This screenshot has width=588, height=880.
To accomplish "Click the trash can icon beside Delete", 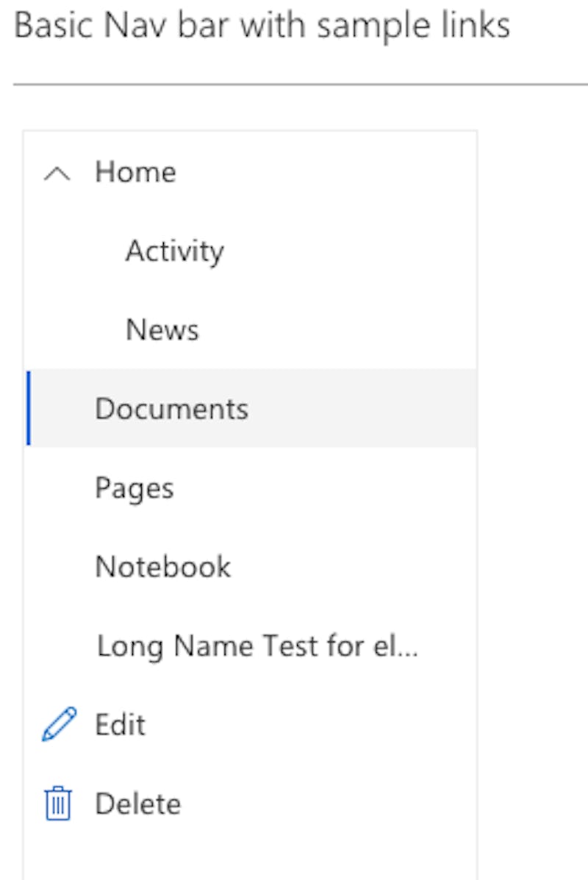I will click(x=58, y=804).
